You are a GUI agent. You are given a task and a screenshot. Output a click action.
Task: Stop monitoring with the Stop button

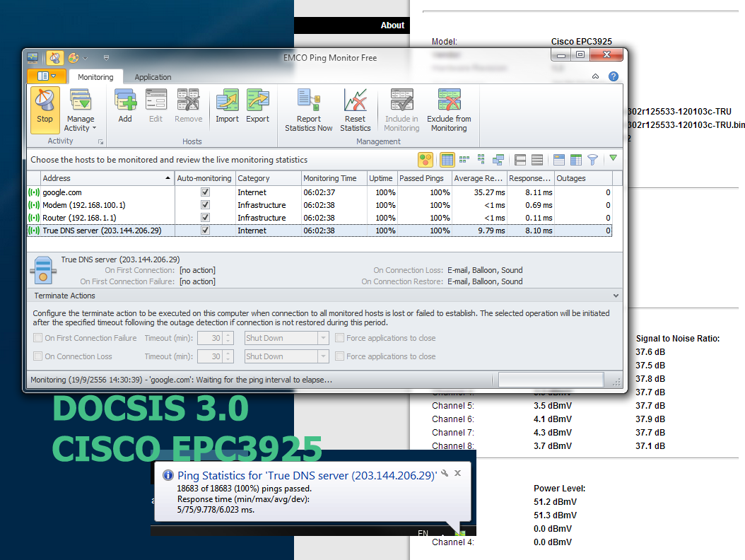coord(45,110)
